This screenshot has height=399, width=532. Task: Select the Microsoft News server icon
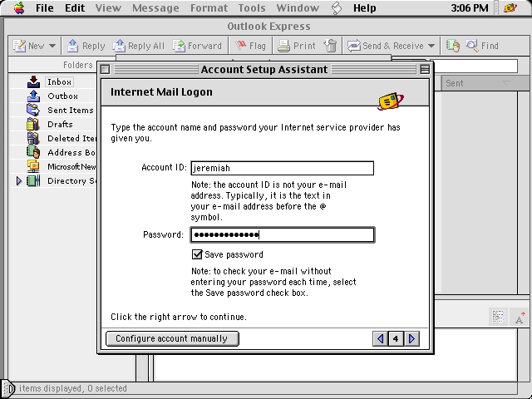(33, 166)
